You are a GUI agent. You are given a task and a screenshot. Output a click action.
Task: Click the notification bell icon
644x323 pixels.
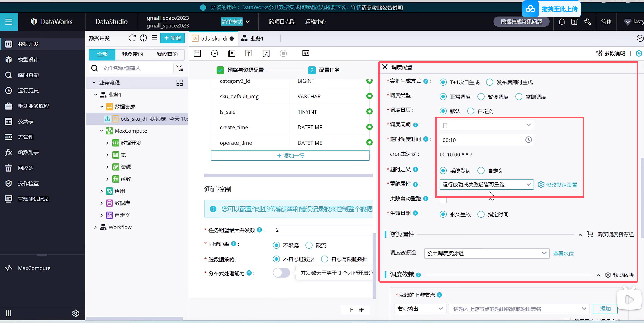(x=561, y=22)
